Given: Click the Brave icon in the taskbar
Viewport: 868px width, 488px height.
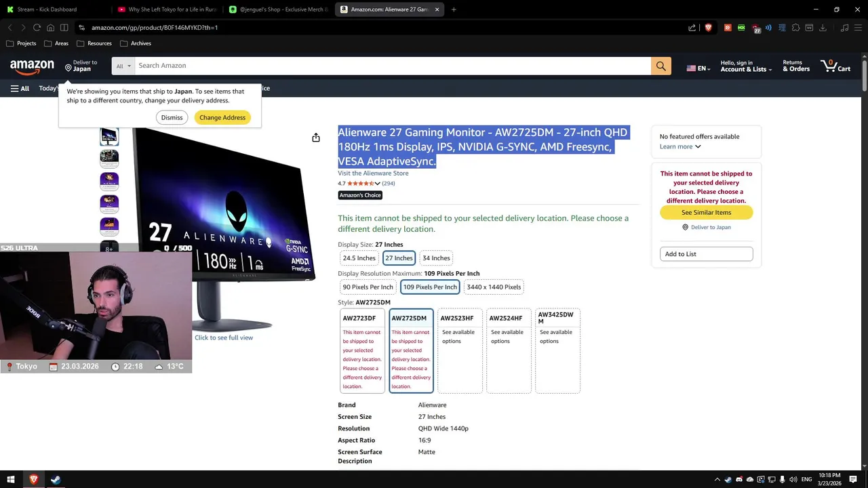Looking at the screenshot, I should pos(33,479).
